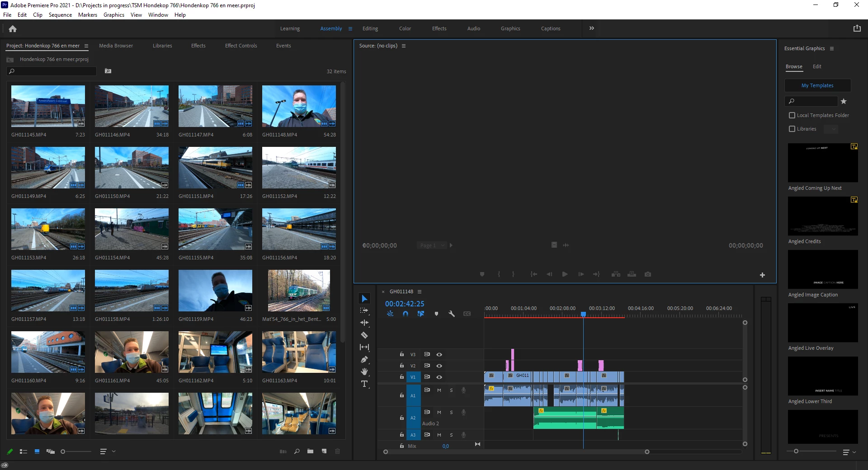Image resolution: width=868 pixels, height=470 pixels.
Task: Select GH011148.MP4 thumbnail
Action: tap(299, 106)
